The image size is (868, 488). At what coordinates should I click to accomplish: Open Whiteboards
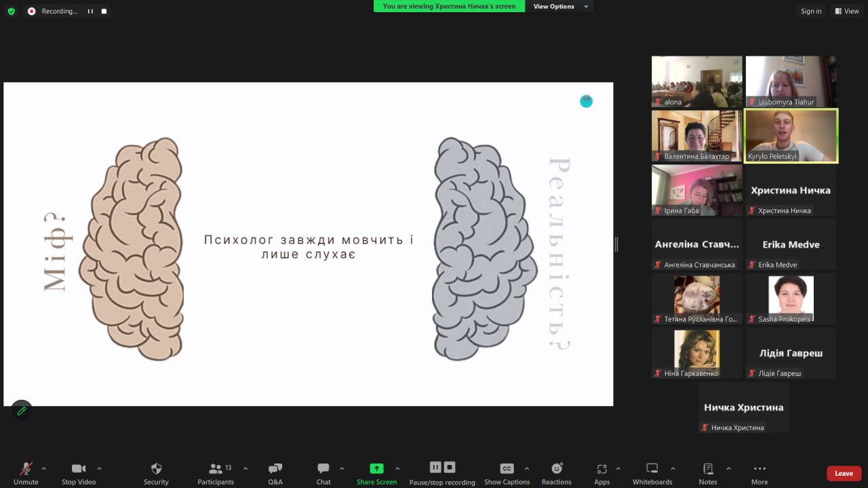click(x=652, y=473)
